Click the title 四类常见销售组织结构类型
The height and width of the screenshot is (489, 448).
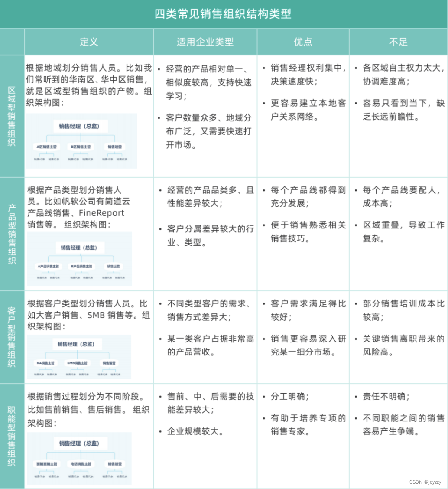click(x=223, y=14)
